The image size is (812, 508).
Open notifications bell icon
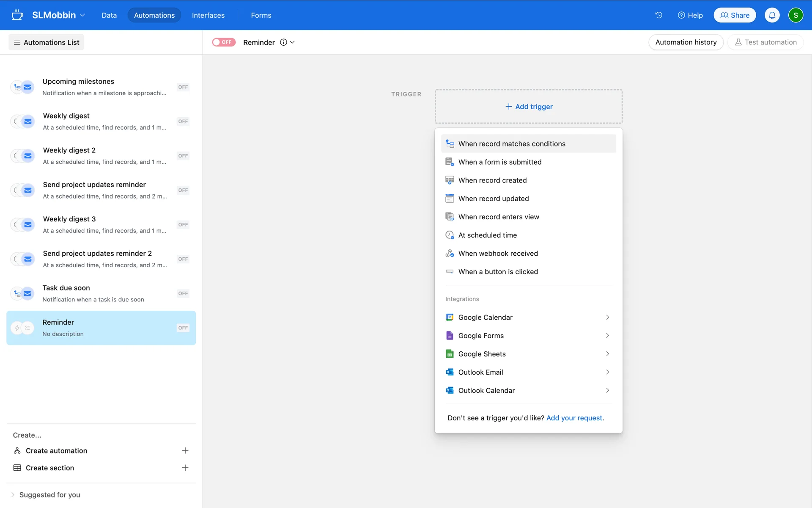pyautogui.click(x=772, y=15)
